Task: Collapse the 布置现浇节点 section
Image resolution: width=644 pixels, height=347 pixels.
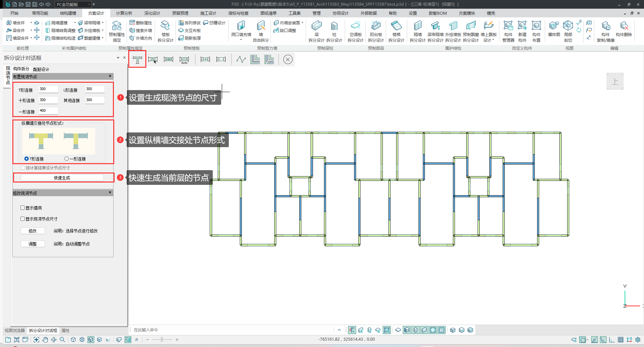Action: [110, 76]
